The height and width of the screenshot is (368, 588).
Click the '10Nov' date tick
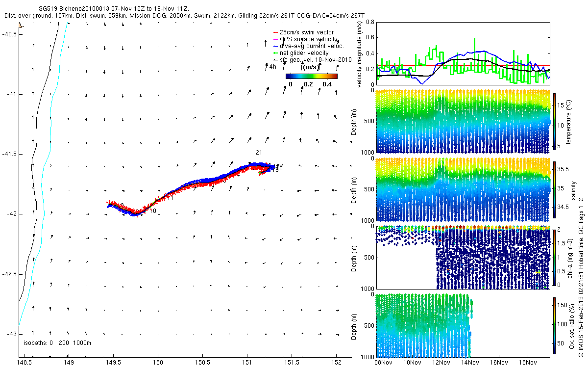click(x=412, y=362)
